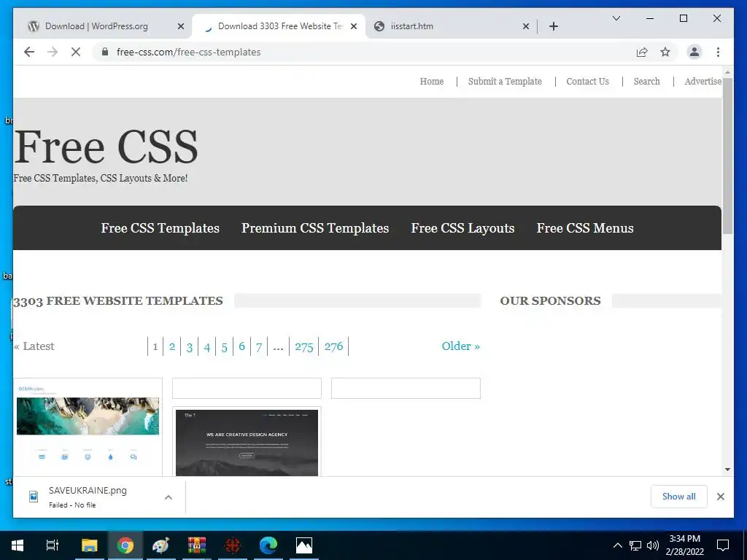Go to pagination page 3
The height and width of the screenshot is (560, 747).
coord(190,346)
